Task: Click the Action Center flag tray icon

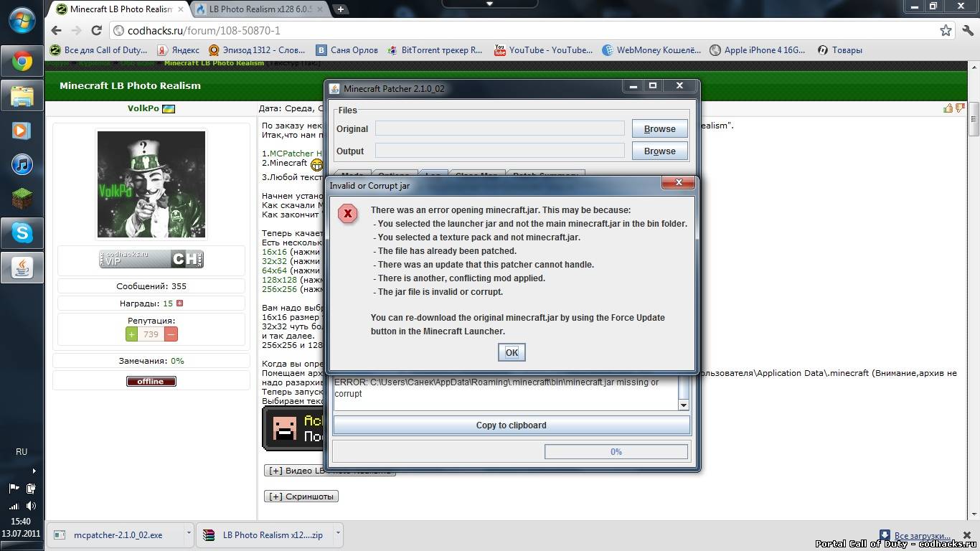Action: point(14,489)
